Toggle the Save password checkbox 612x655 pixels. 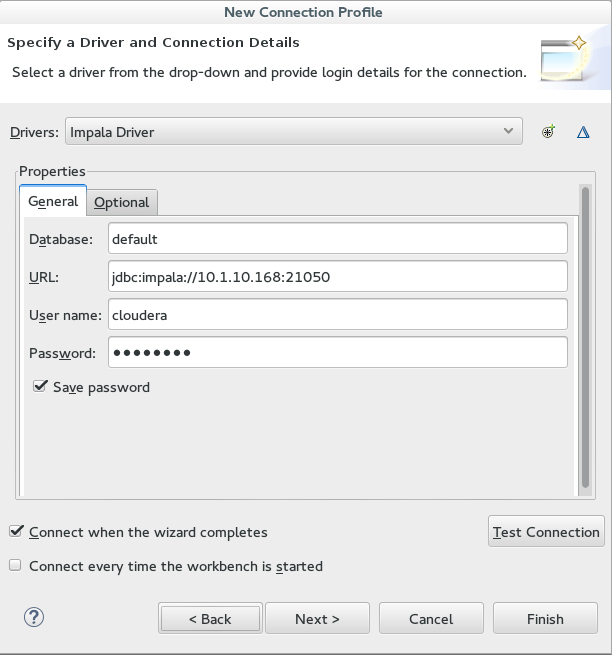click(40, 386)
